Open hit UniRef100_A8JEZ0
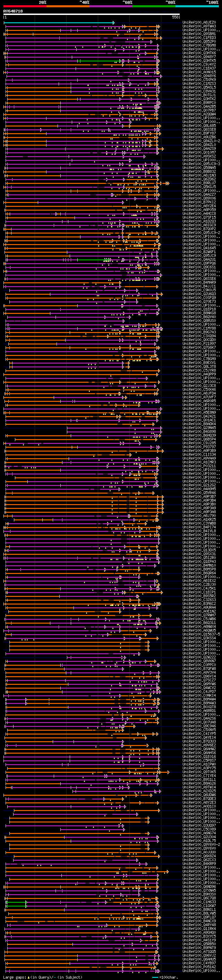Image resolution: width=222 pixels, height=980 pixels. (x=199, y=23)
